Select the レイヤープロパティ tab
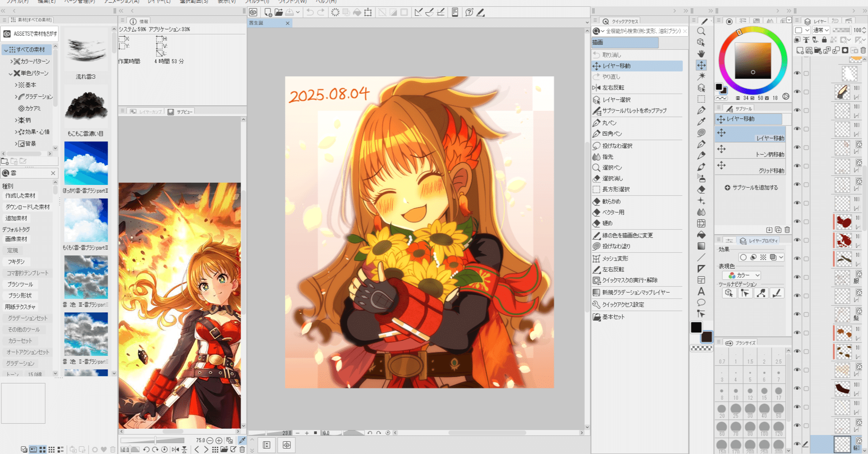The width and height of the screenshot is (868, 454). coord(759,241)
